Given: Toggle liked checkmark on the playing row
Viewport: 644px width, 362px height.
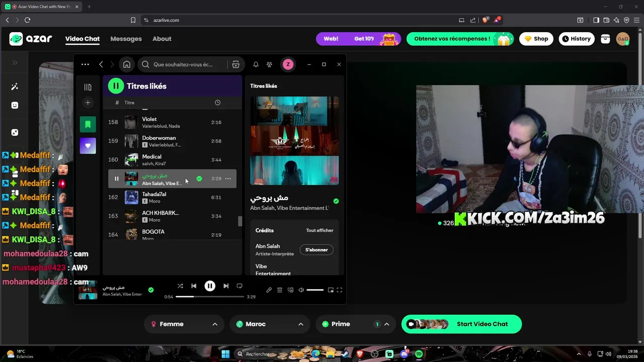Looking at the screenshot, I should coord(199,178).
